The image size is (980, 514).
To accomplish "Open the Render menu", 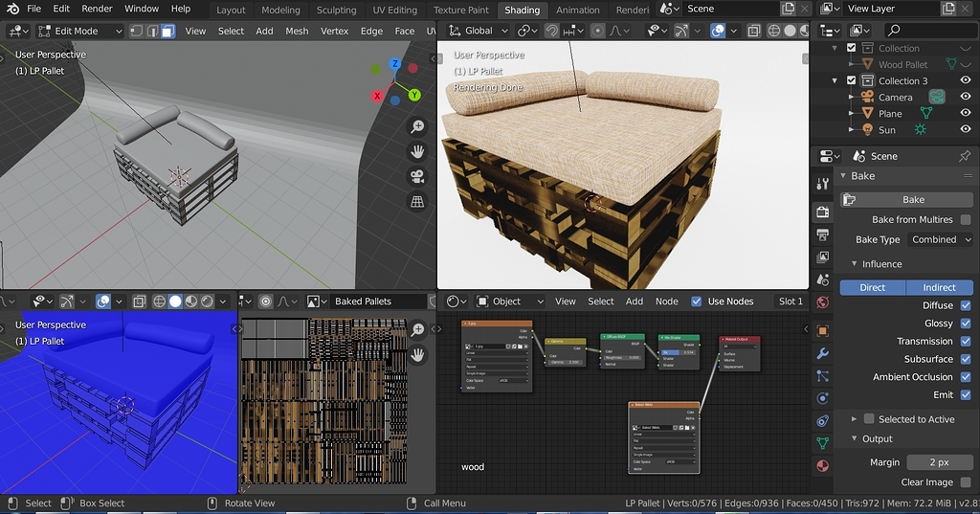I will click(x=97, y=9).
